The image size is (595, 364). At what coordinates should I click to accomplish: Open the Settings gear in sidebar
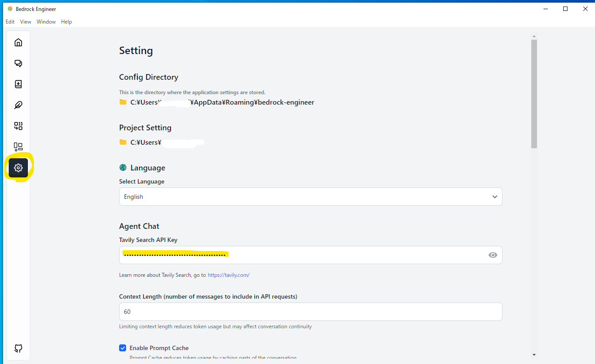[x=18, y=168]
